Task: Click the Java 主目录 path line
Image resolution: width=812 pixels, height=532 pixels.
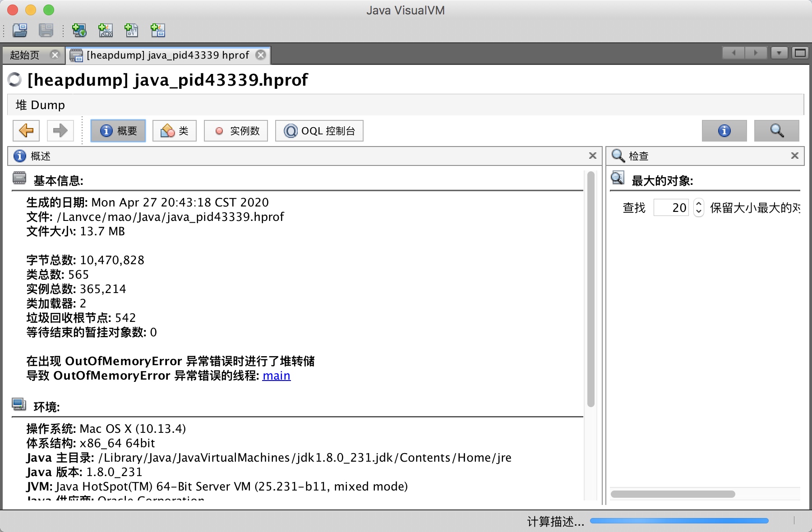Action: [x=269, y=458]
